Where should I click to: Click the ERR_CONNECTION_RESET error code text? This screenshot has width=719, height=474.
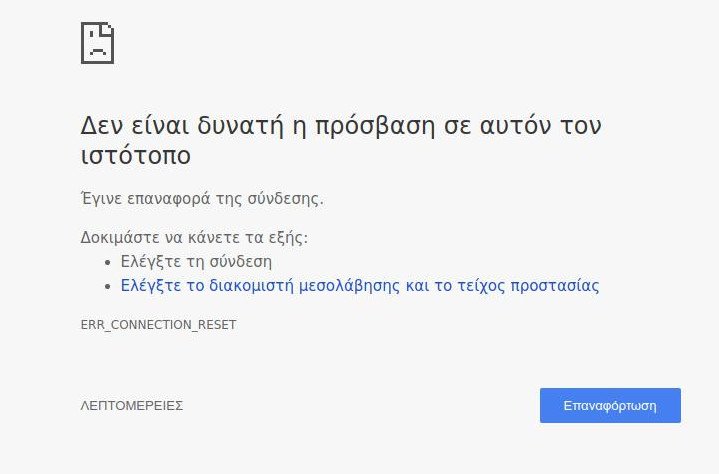[x=158, y=325]
